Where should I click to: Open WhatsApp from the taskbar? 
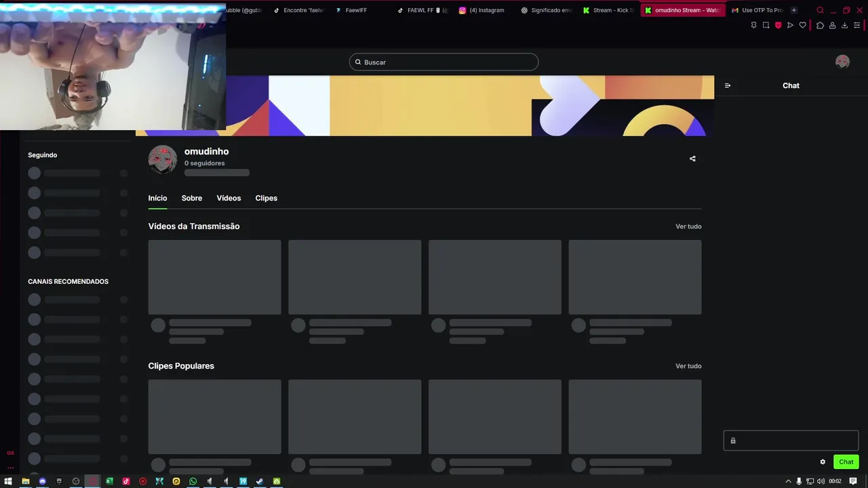(193, 481)
